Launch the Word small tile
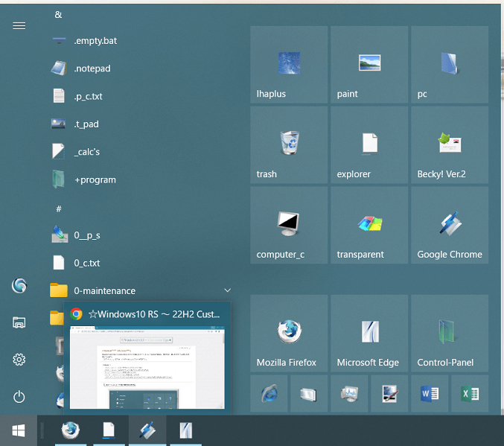This screenshot has width=504, height=446. (430, 394)
